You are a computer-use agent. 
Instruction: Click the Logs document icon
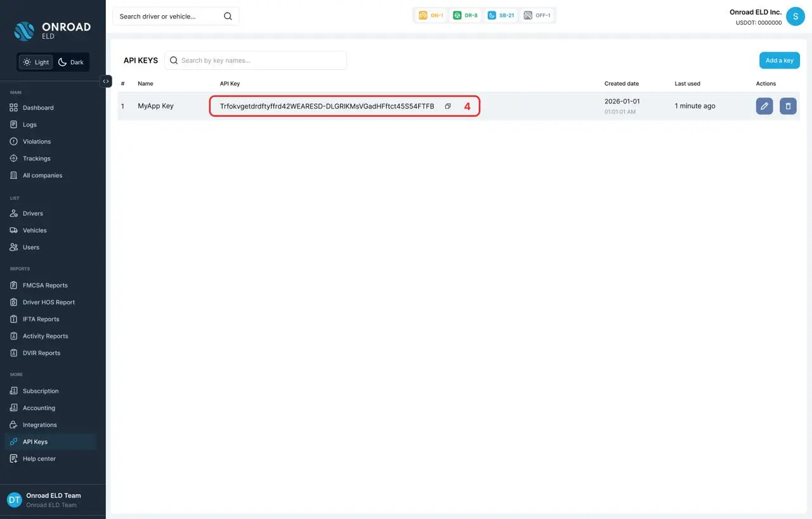[x=13, y=125]
